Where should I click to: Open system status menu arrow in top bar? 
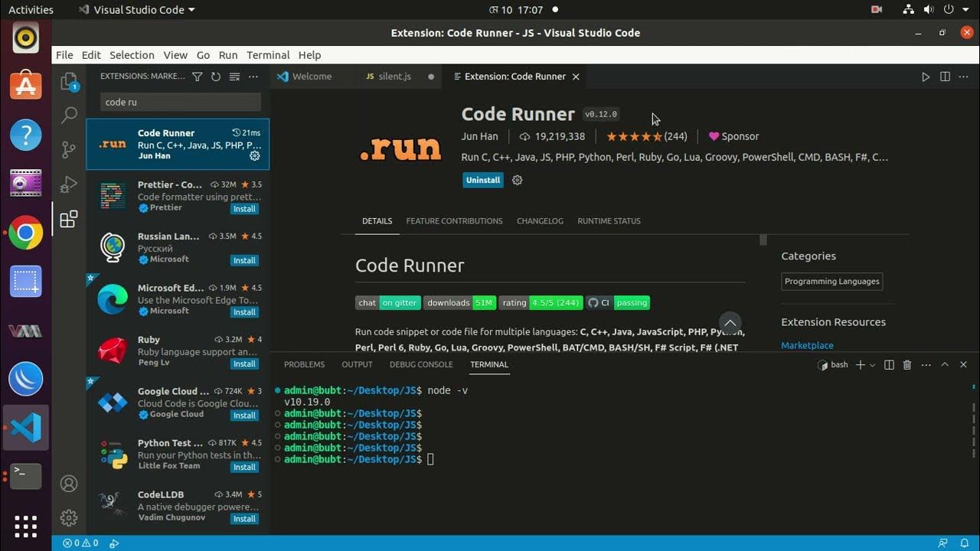coord(966,10)
